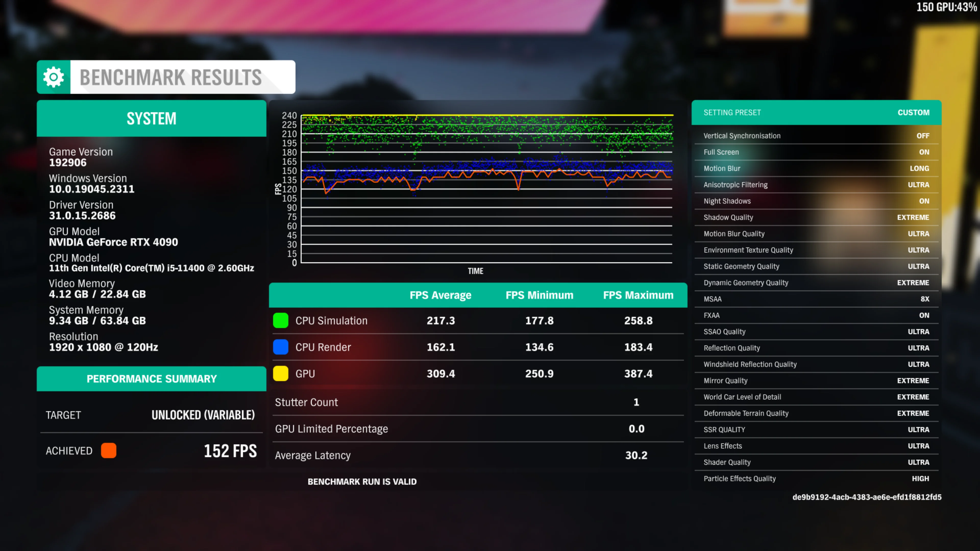Select the Vertical Synchronisation OFF row
980x551 pixels.
pyautogui.click(x=816, y=136)
